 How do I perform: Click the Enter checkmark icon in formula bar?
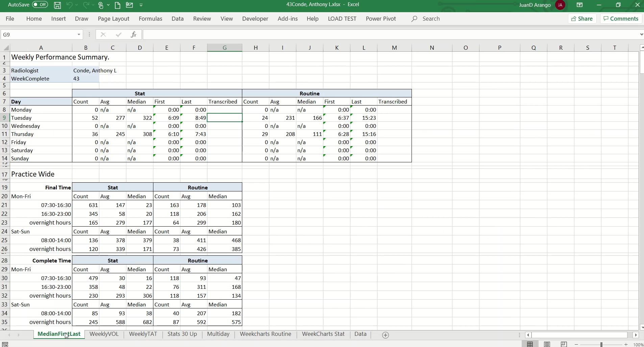point(118,34)
